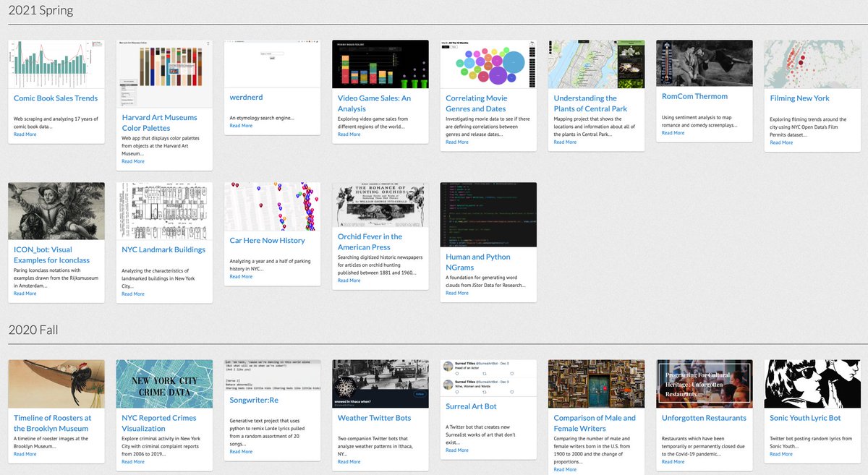Open Understanding the Plants of Central Park
This screenshot has width=868, height=475.
click(x=584, y=104)
